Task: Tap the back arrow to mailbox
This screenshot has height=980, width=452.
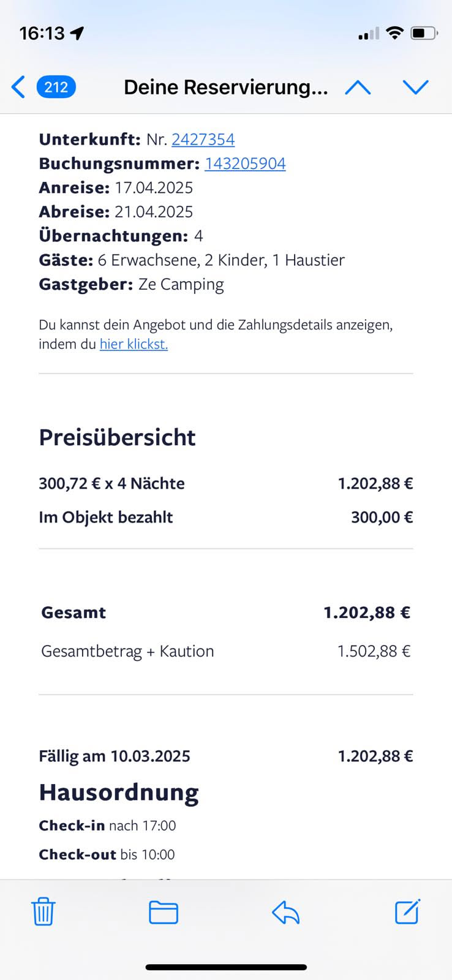Action: 18,87
